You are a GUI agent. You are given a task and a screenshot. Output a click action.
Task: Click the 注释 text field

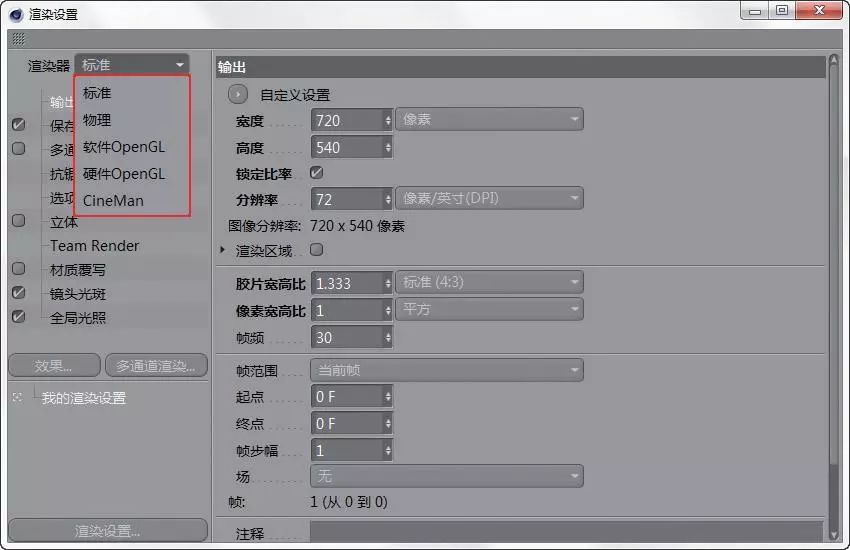coord(566,532)
